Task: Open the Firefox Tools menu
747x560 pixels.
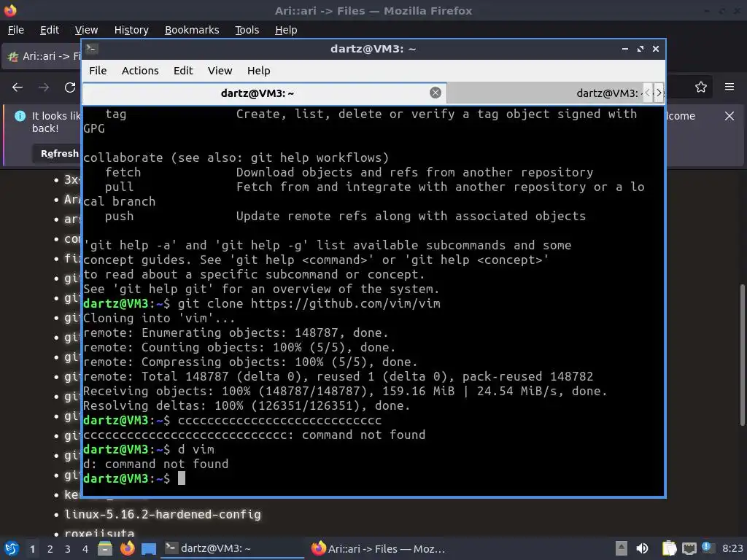Action: tap(247, 30)
